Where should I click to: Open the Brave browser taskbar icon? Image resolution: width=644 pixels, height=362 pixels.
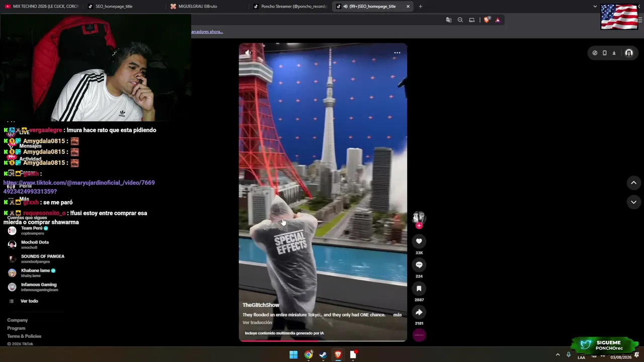point(338,355)
